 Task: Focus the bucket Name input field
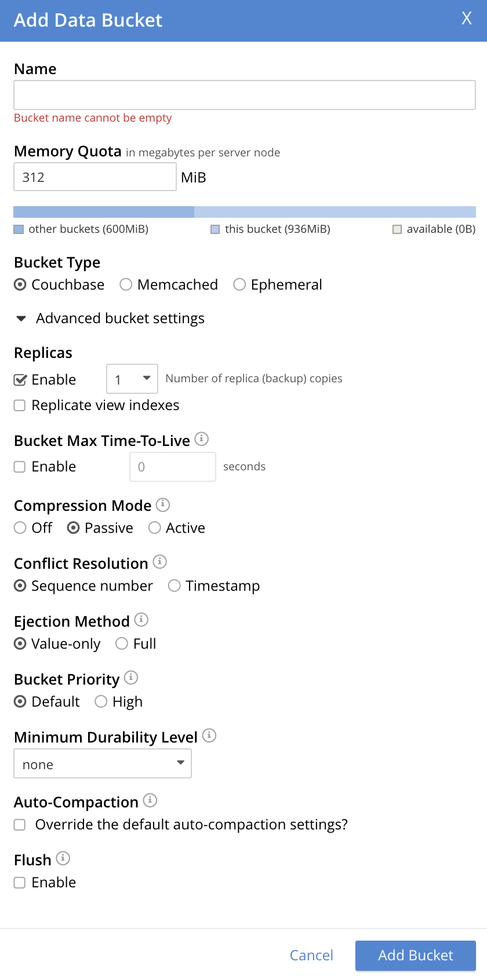point(245,95)
